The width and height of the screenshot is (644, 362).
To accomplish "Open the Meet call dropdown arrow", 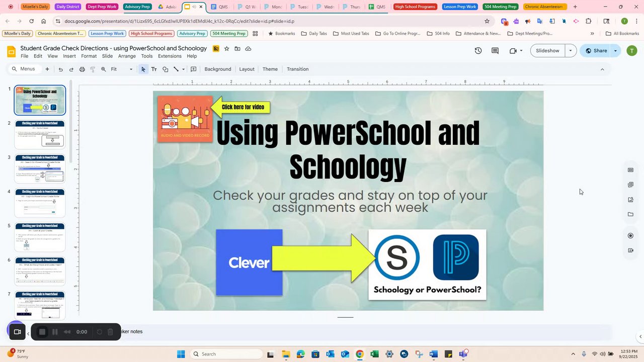I will pos(521,51).
